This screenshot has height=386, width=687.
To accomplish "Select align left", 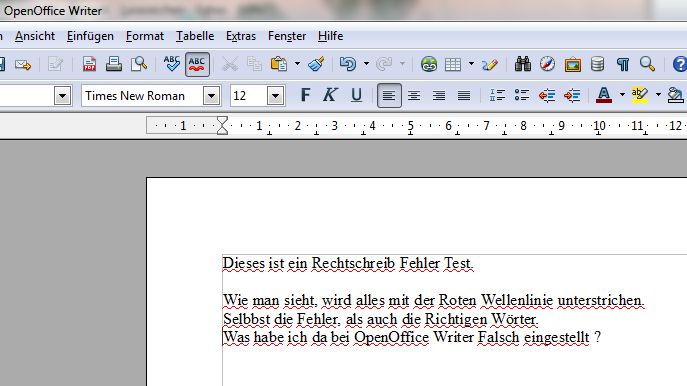I will coord(389,95).
